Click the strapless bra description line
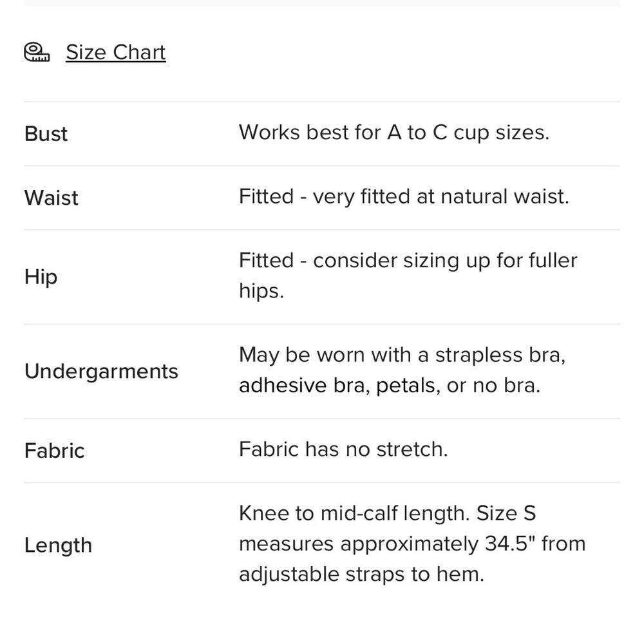 [x=402, y=355]
